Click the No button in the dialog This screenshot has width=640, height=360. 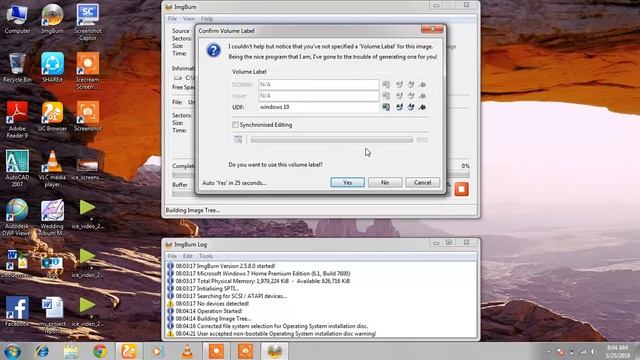click(x=385, y=182)
